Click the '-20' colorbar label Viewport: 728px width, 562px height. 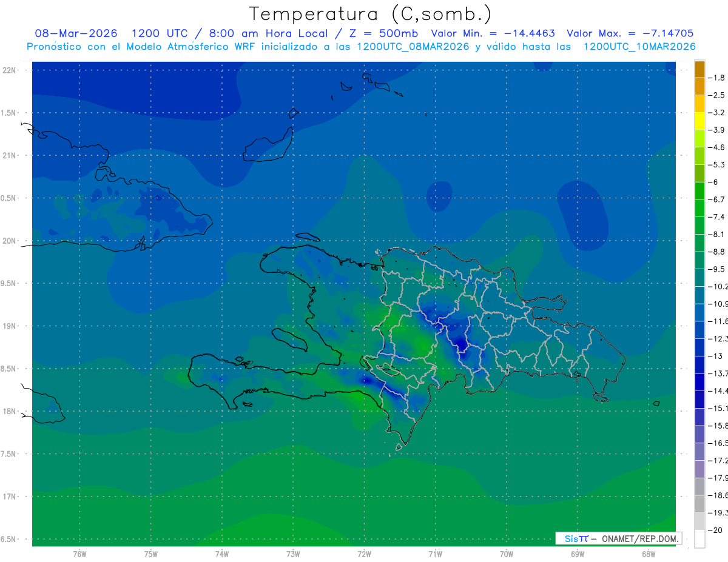coord(715,530)
